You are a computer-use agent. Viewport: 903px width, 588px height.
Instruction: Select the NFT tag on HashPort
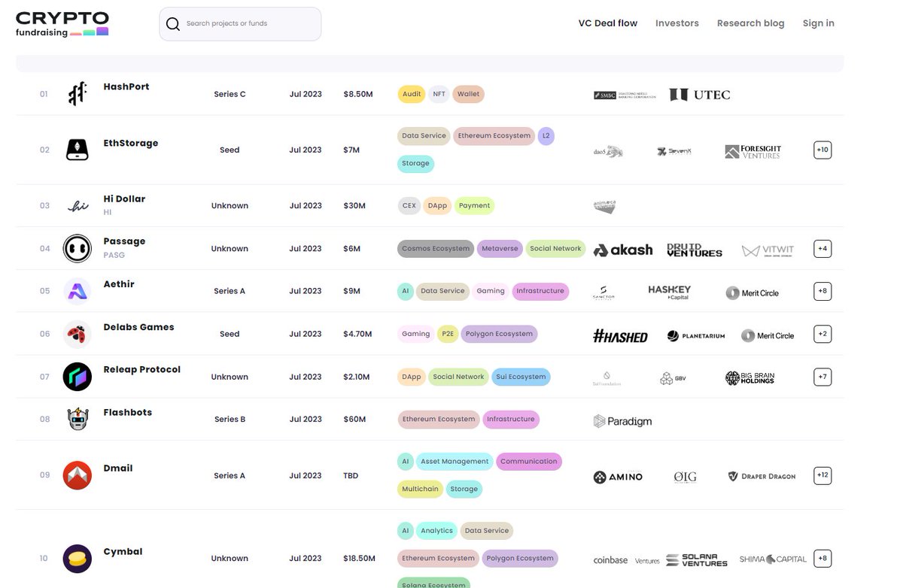coord(439,94)
